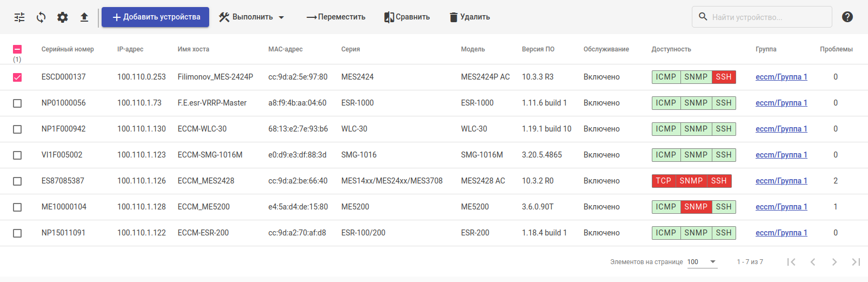The height and width of the screenshot is (282, 868).
Task: Go to next page arrow
Action: pyautogui.click(x=834, y=262)
